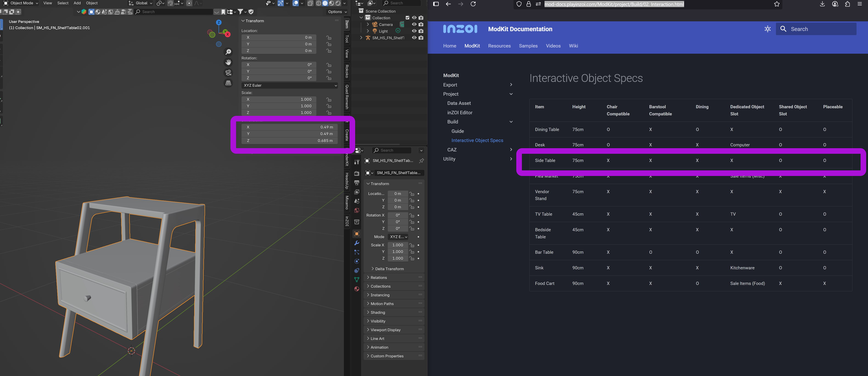
Task: Click the browser back arrow
Action: point(448,4)
